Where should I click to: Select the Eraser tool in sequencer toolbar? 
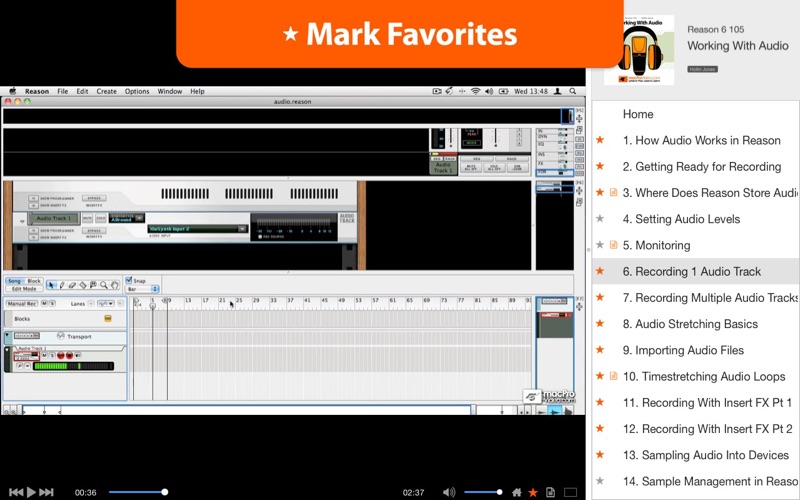(72, 285)
